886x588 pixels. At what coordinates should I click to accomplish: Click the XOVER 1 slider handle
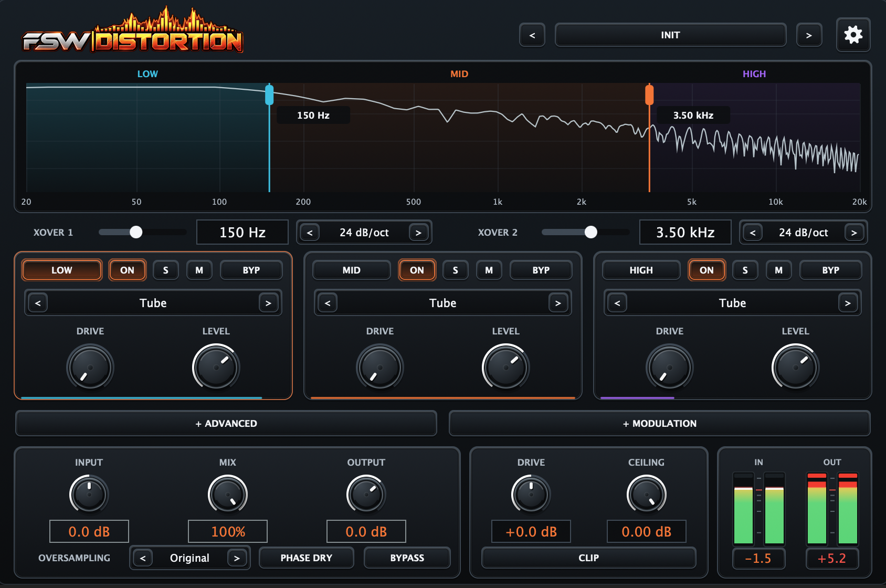click(x=136, y=232)
